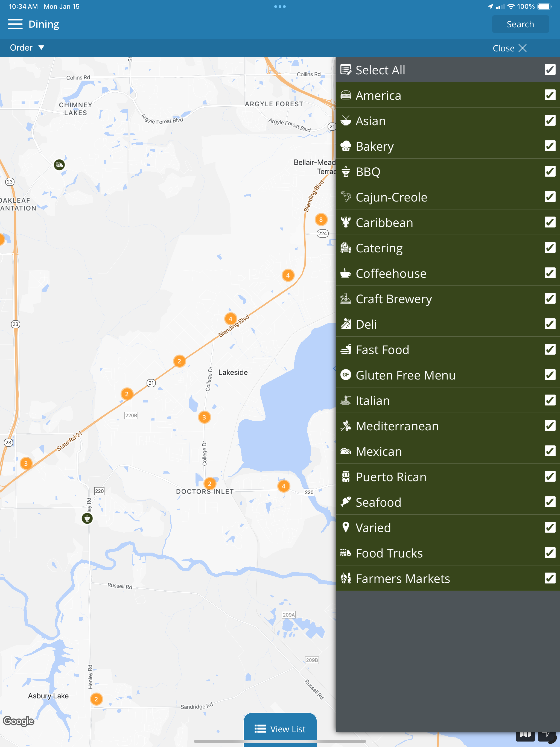Viewport: 560px width, 747px height.
Task: Uncheck the Mexican checkbox
Action: pos(550,451)
